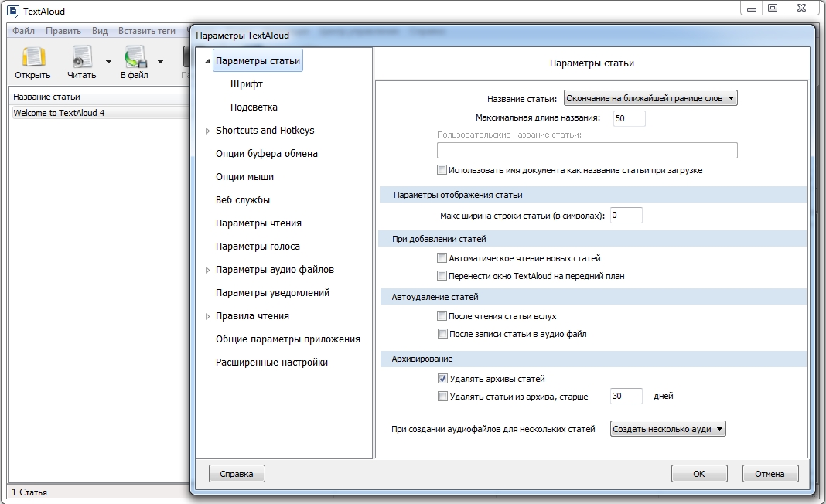Select Правила чтения in the tree
Viewport: 826px width, 504px height.
tap(252, 316)
